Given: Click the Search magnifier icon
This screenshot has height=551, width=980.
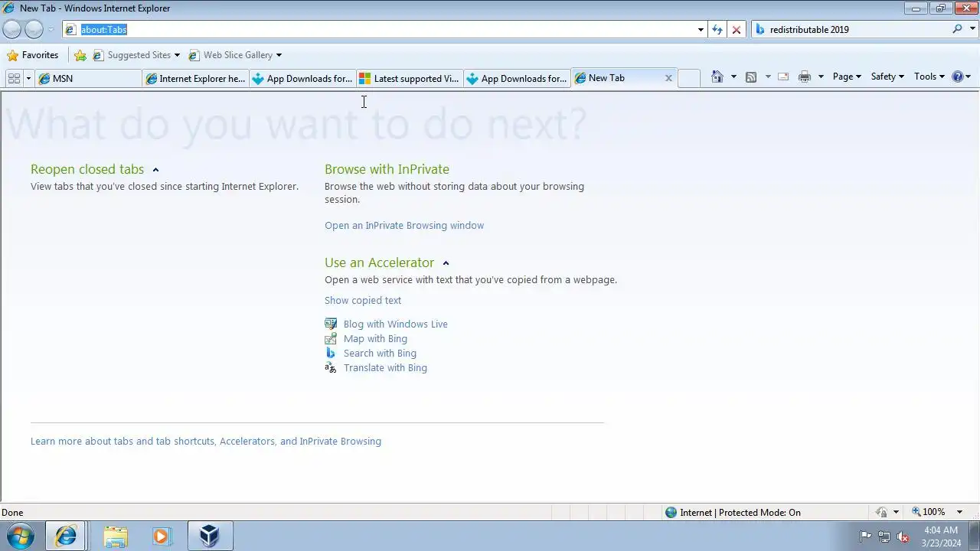Looking at the screenshot, I should (x=957, y=29).
